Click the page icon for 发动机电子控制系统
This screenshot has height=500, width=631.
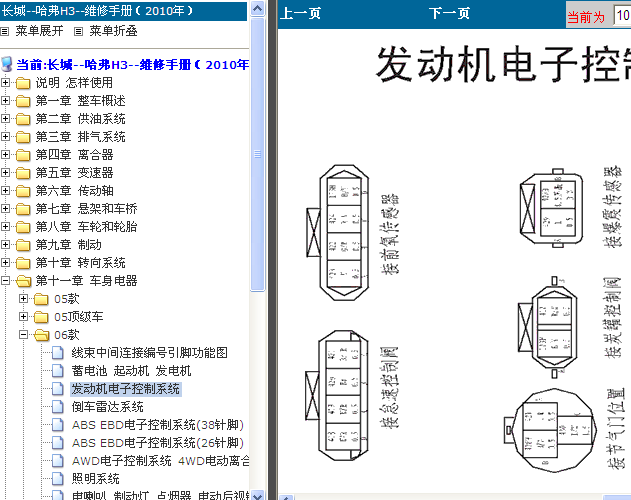click(x=58, y=389)
